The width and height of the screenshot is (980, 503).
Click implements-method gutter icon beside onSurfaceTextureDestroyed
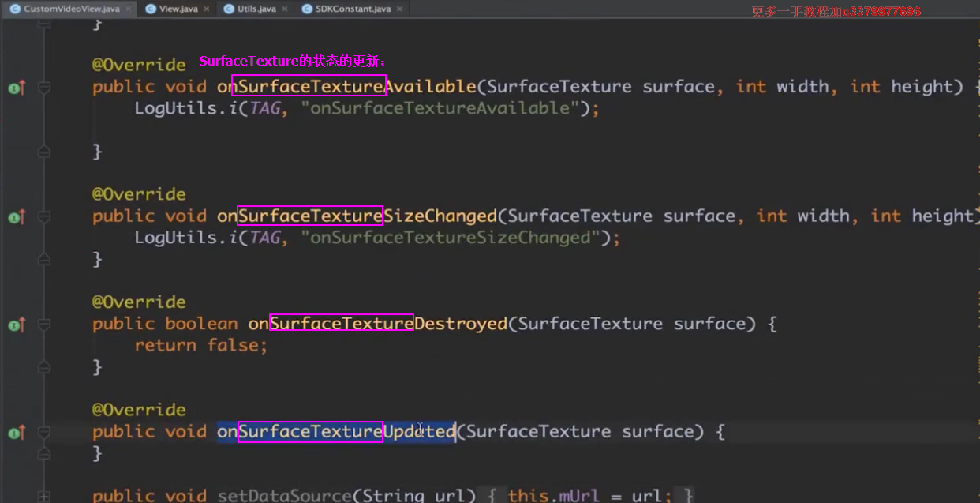point(16,325)
